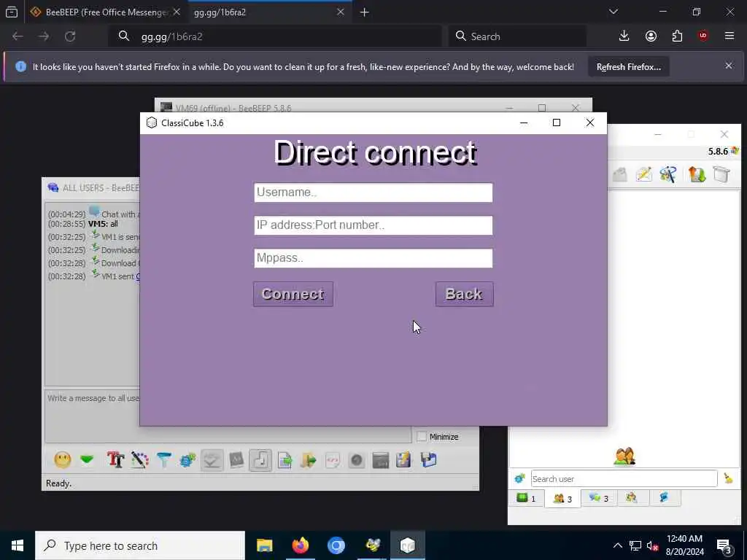Click the greyed spell-check icon in chat toolbar
Image resolution: width=747 pixels, height=560 pixels.
pos(212,460)
